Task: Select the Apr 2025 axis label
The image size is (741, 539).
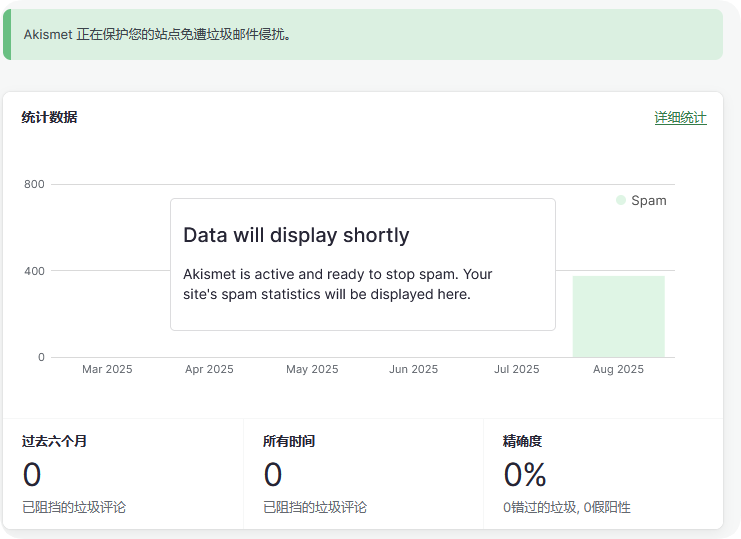Action: pos(209,369)
